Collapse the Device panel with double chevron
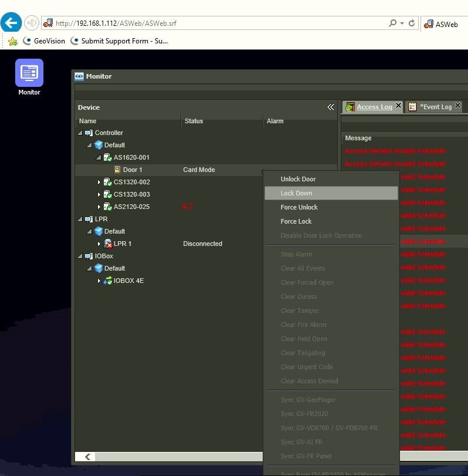The image size is (468, 476). (x=331, y=107)
